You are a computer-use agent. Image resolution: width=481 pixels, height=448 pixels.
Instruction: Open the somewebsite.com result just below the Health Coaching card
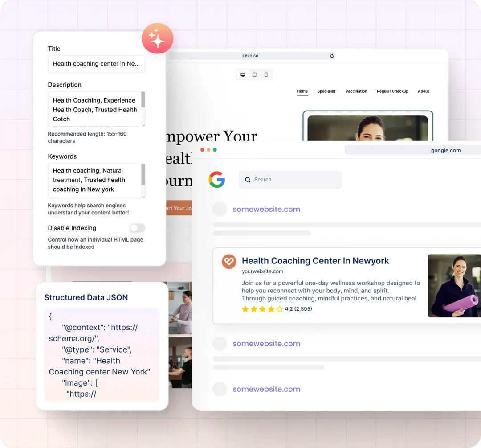tap(266, 344)
